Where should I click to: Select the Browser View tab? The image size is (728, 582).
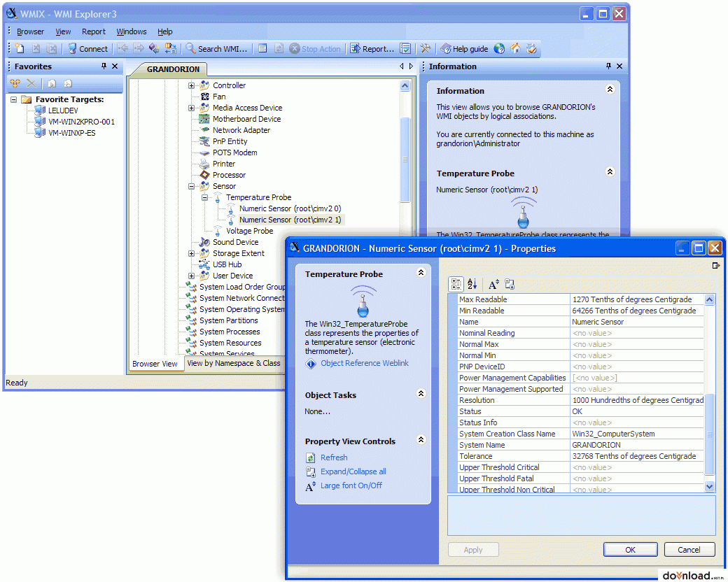click(155, 364)
